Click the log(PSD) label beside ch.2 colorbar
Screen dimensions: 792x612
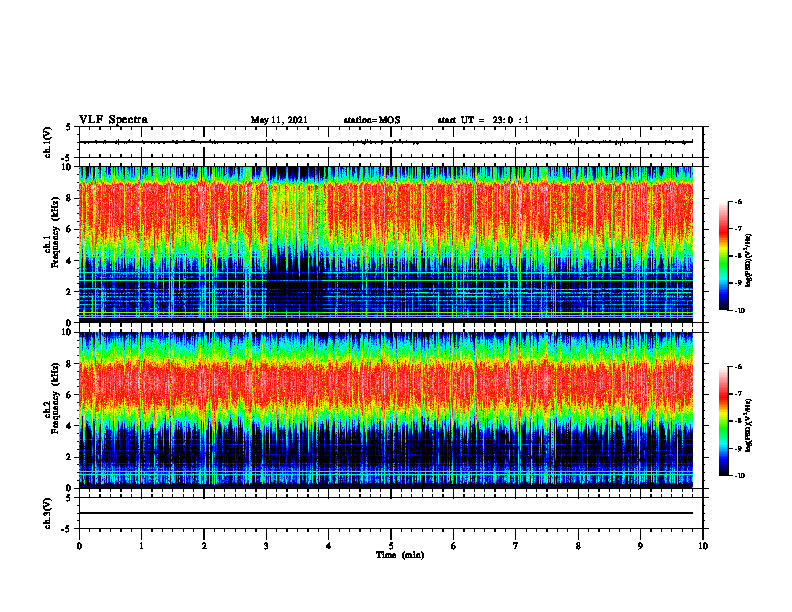click(748, 426)
